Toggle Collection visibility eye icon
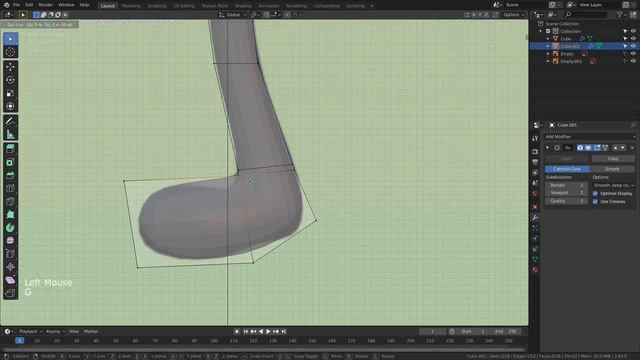The width and height of the screenshot is (640, 360). coord(633,31)
